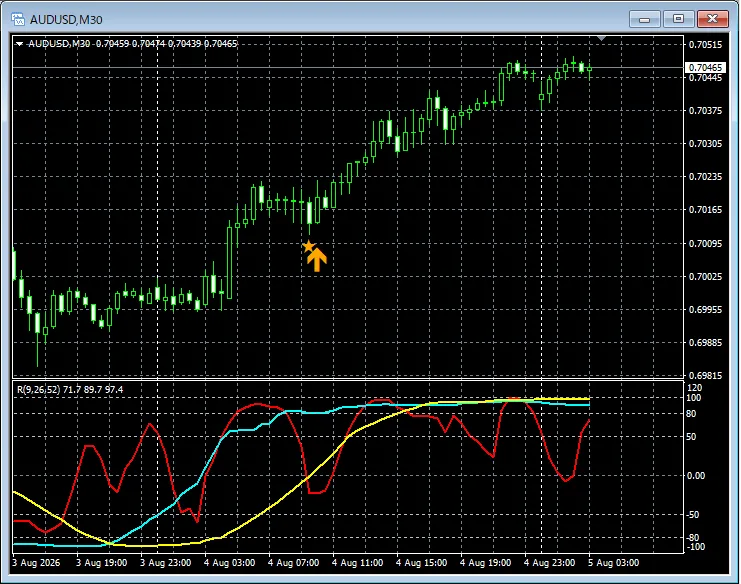
Task: Click the indicator scale value -50
Action: pos(693,515)
